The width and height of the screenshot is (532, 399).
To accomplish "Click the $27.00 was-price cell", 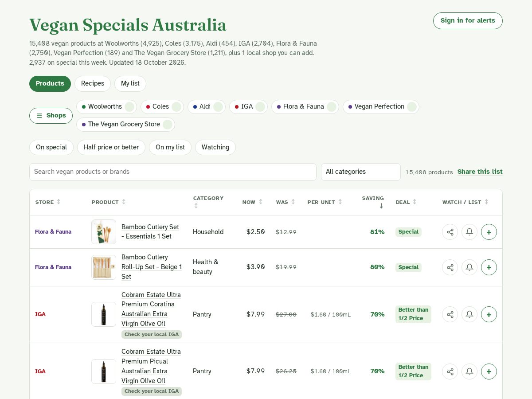I will (286, 314).
